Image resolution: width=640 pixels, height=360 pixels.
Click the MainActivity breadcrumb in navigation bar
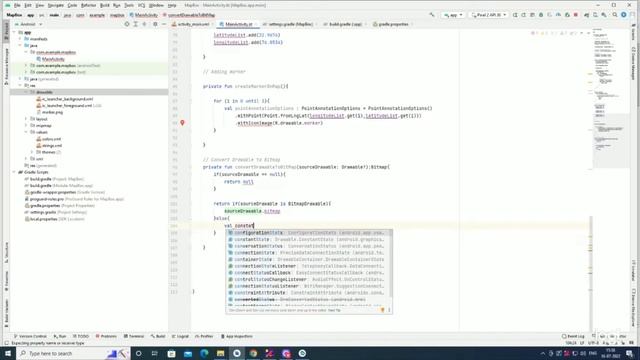[x=144, y=15]
